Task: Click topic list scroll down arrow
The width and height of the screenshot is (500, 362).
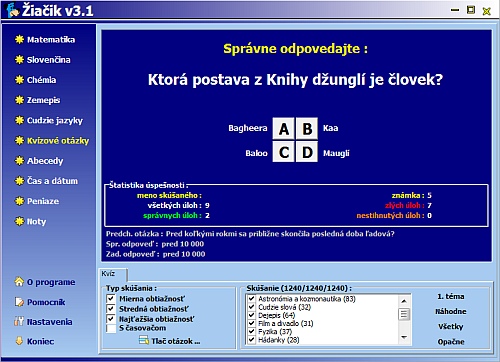Action: [x=404, y=338]
